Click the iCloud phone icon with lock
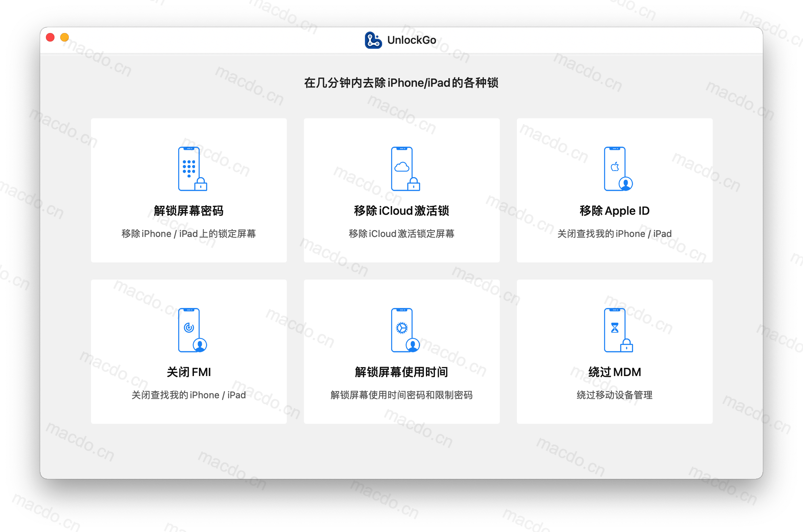 (x=405, y=169)
